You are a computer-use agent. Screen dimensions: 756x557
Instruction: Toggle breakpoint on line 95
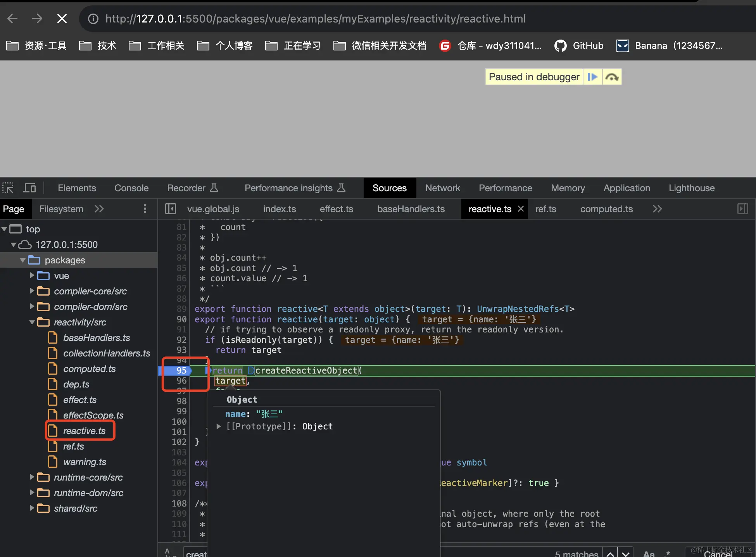(181, 370)
